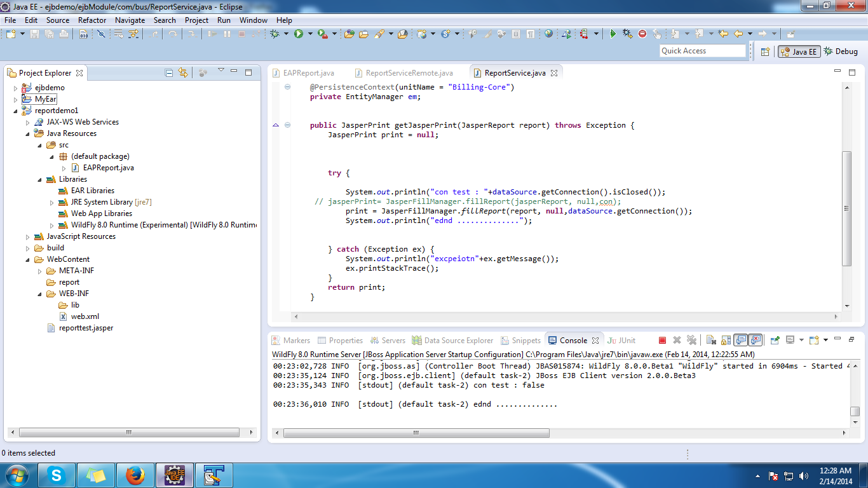Click the Last Edit Location arrow icon
Viewport: 868px width, 488px height.
pyautogui.click(x=722, y=34)
